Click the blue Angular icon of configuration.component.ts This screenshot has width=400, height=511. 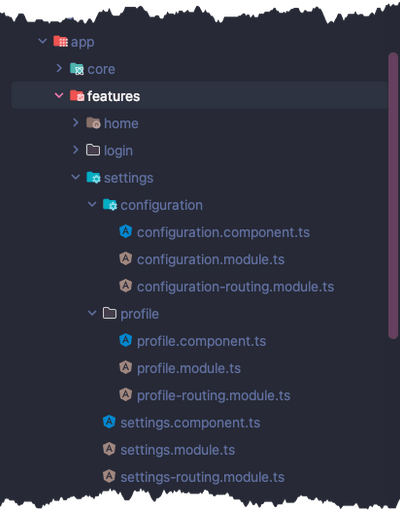[126, 232]
